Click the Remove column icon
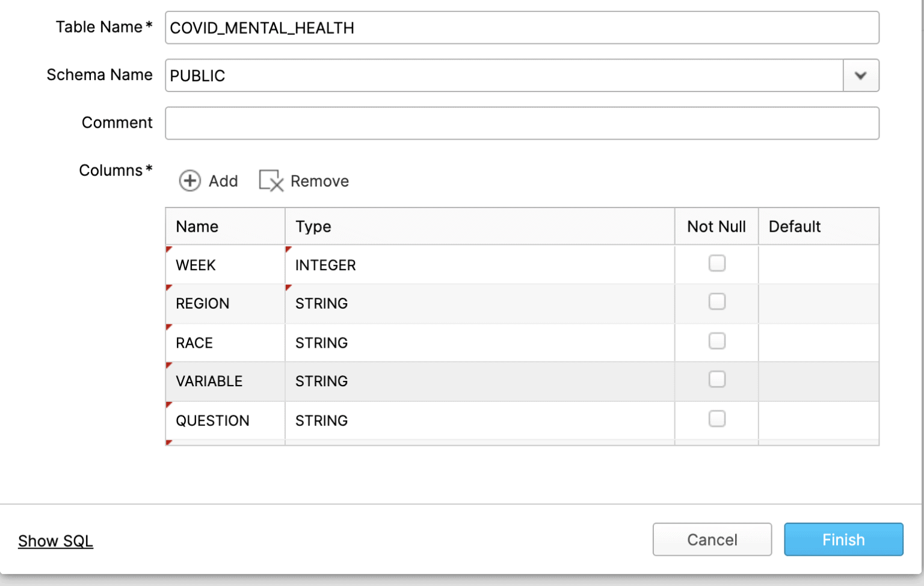 click(x=271, y=180)
